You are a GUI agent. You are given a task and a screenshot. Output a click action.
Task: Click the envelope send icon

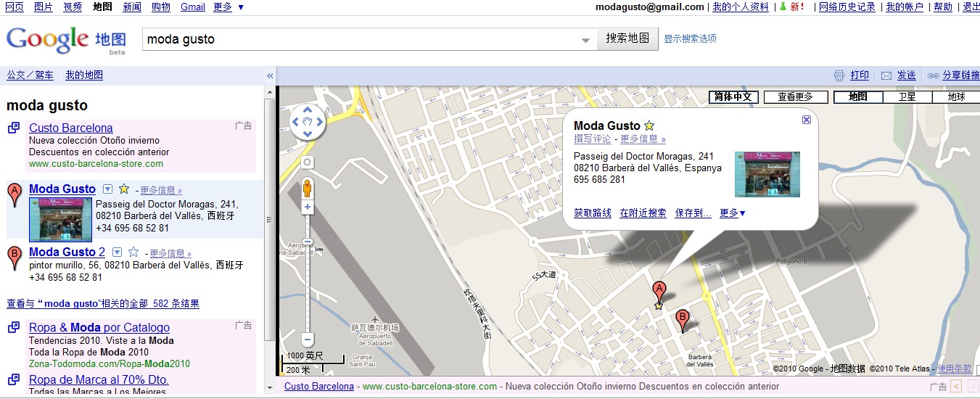[x=886, y=75]
